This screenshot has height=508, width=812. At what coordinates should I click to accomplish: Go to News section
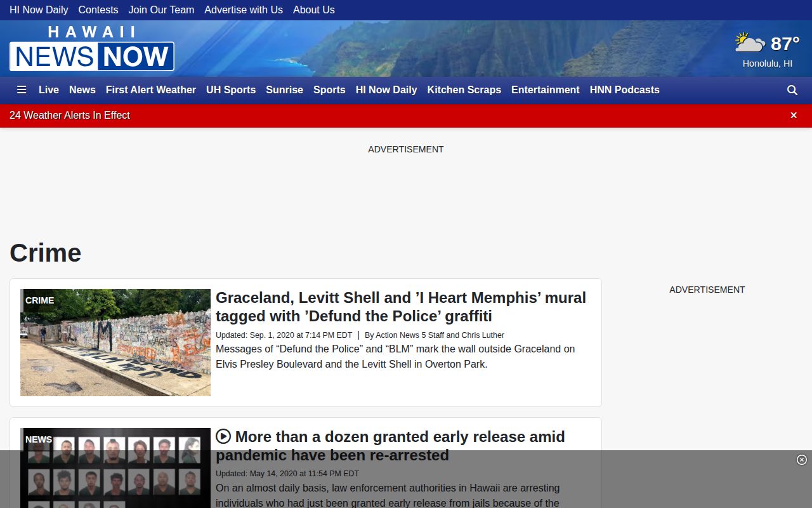[x=82, y=90]
